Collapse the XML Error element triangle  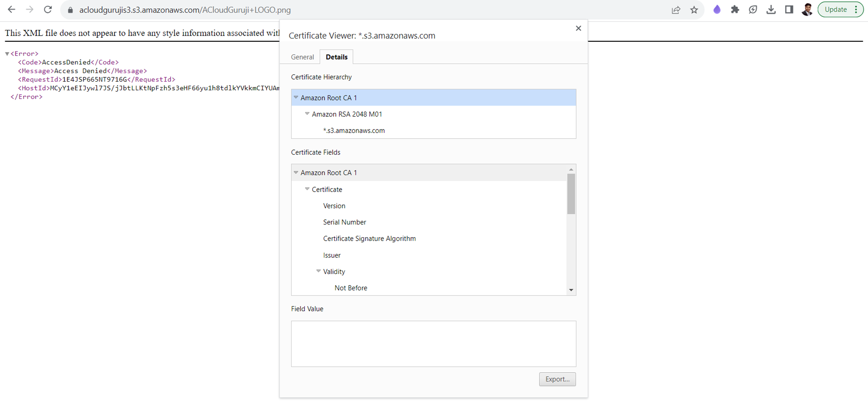tap(7, 54)
